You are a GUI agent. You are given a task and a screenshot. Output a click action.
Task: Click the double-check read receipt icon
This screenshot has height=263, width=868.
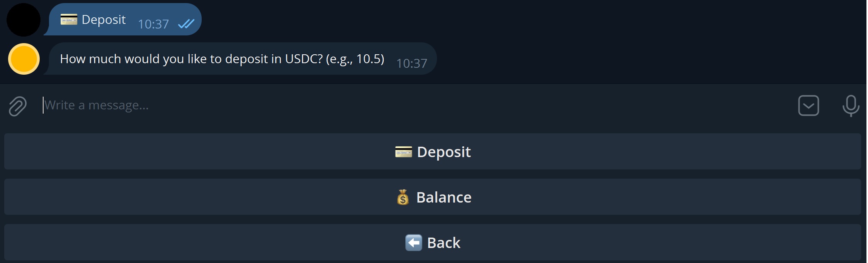click(186, 24)
